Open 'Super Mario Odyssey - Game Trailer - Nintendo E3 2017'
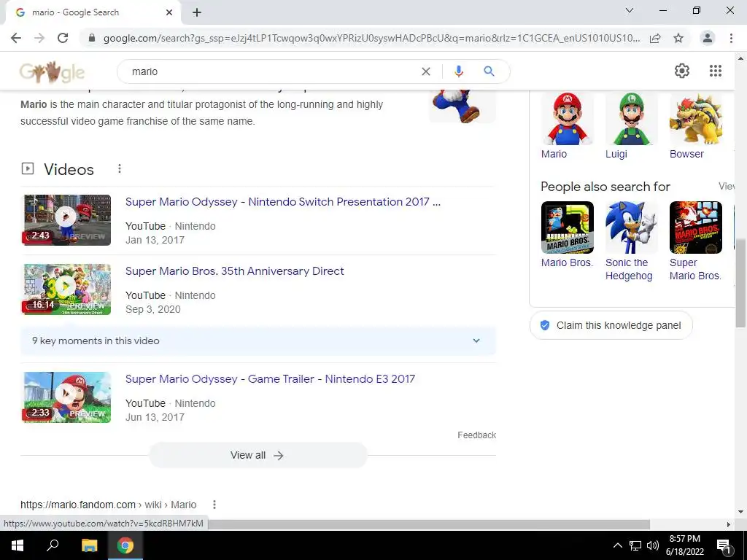Viewport: 747px width, 560px height. coord(270,379)
